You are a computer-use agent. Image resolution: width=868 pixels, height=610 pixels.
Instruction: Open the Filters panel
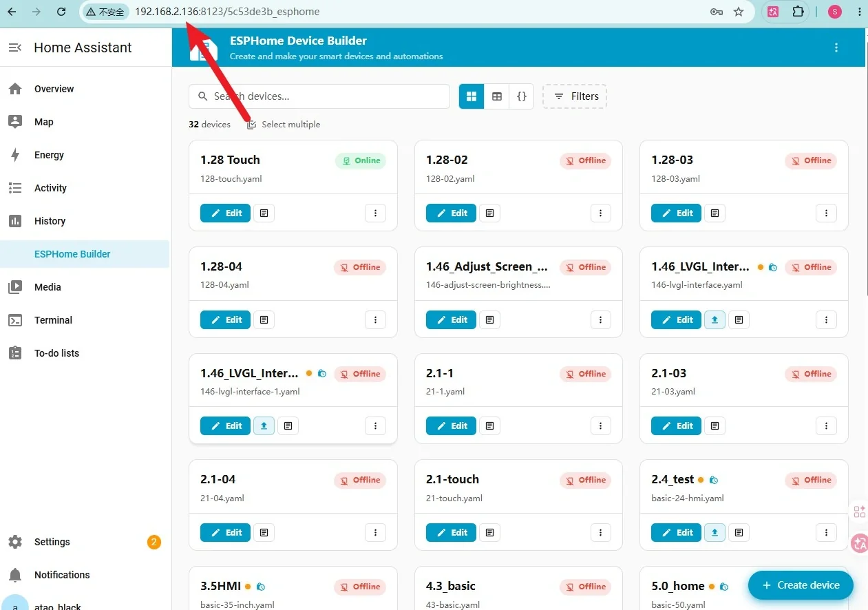pos(575,96)
